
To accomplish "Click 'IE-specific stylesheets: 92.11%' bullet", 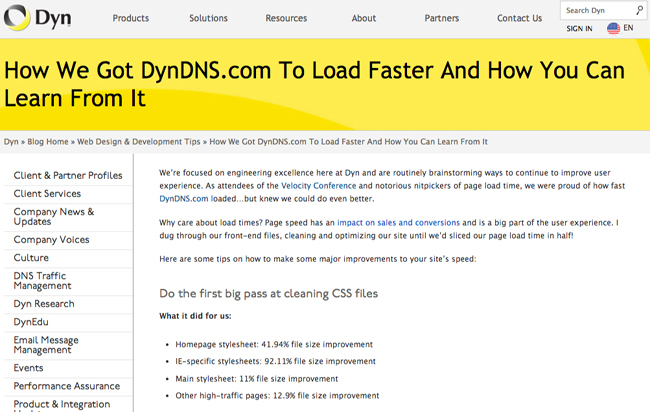I will [x=275, y=361].
